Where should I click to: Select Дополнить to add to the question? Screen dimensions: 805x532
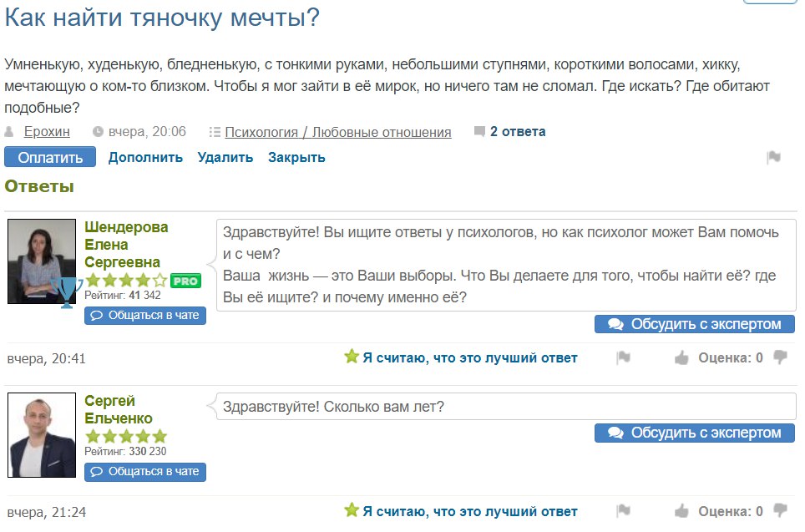[x=145, y=157]
